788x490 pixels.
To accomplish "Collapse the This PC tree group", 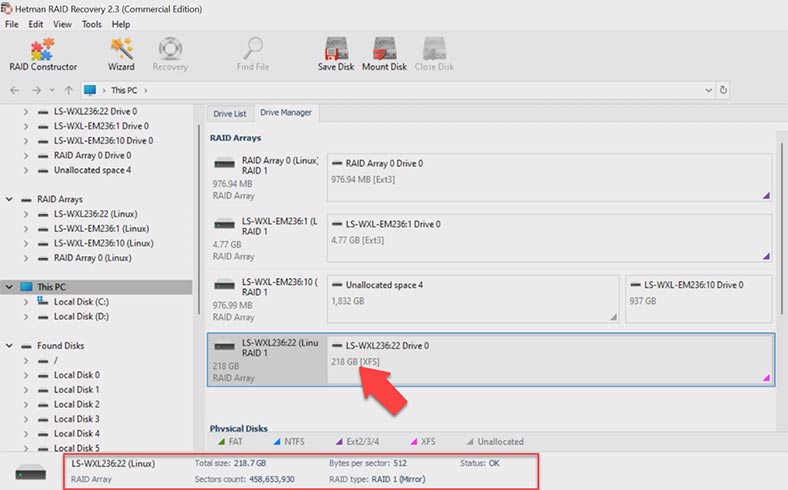I will point(9,287).
